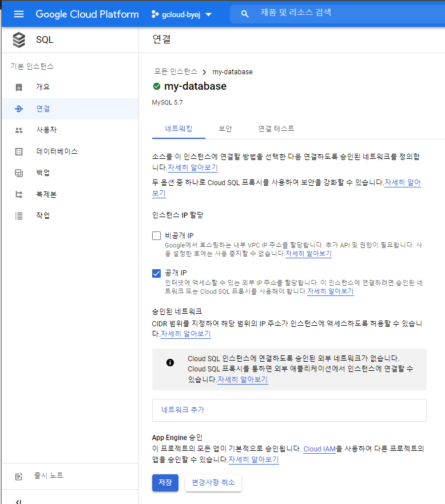Image resolution: width=445 pixels, height=504 pixels.
Task: Click the 사용자 users icon in sidebar
Action: (x=19, y=130)
